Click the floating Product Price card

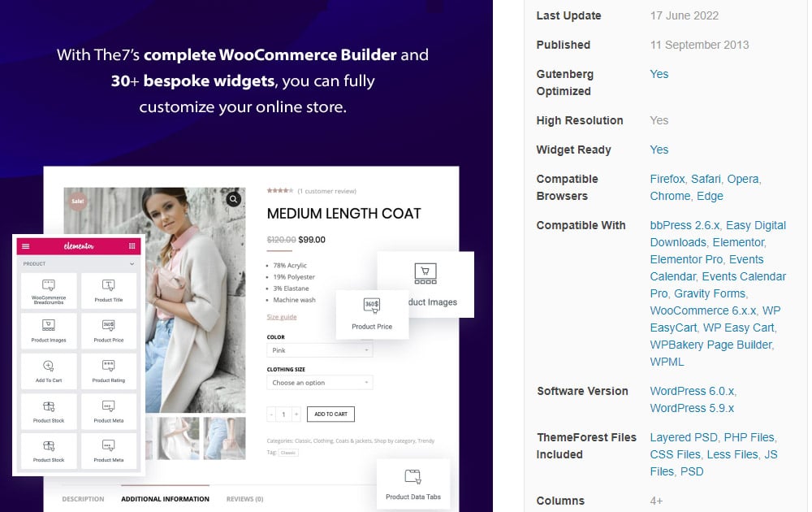pyautogui.click(x=372, y=315)
